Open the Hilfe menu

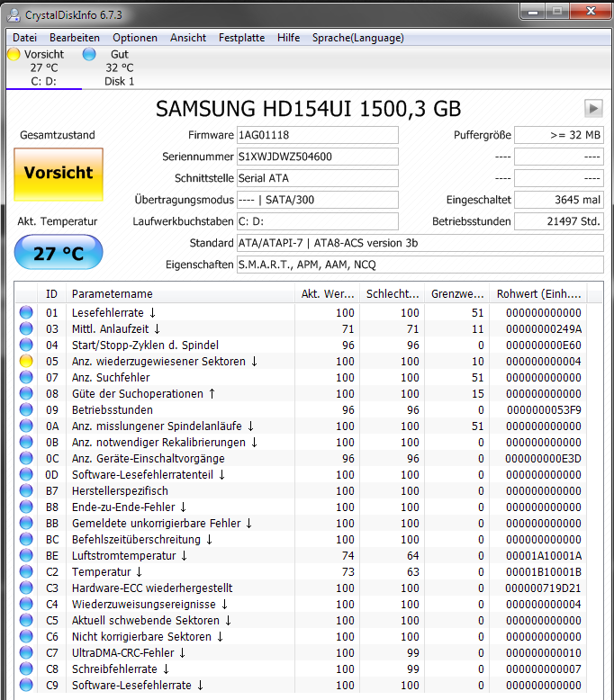[x=288, y=38]
